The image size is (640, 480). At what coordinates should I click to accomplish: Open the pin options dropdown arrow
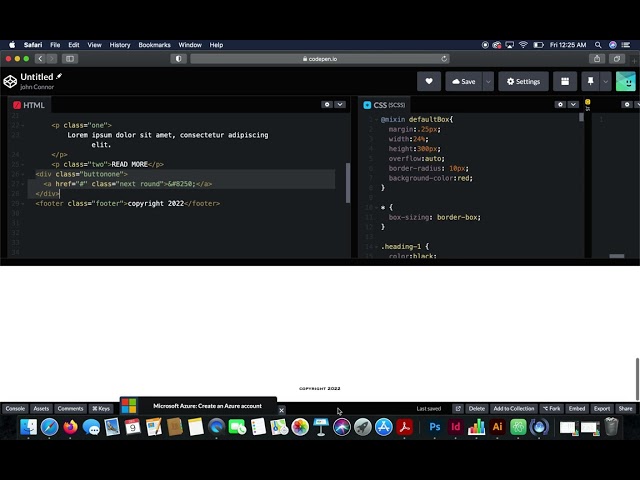605,81
